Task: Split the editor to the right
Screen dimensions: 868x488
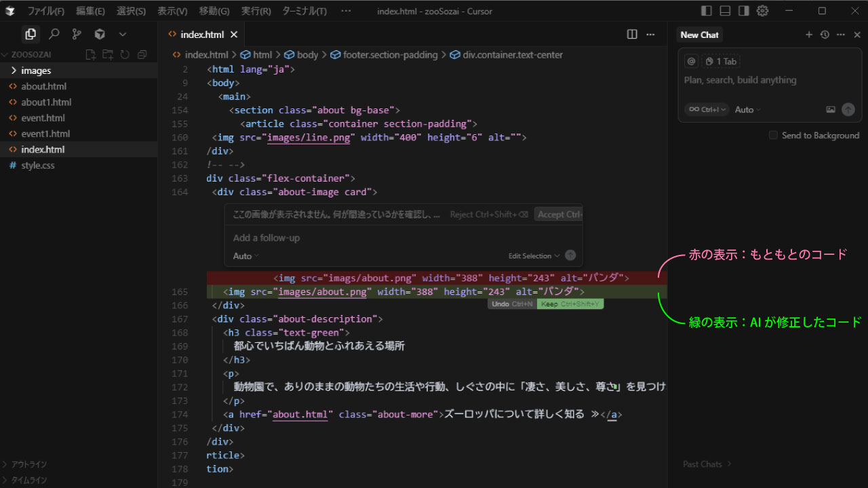Action: tap(632, 35)
